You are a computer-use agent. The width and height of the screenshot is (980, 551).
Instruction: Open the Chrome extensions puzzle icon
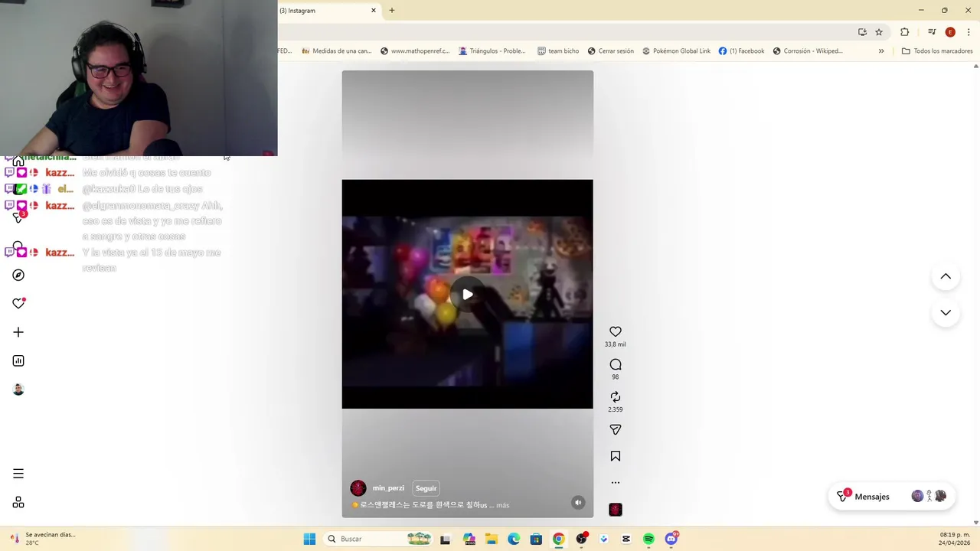pyautogui.click(x=904, y=32)
